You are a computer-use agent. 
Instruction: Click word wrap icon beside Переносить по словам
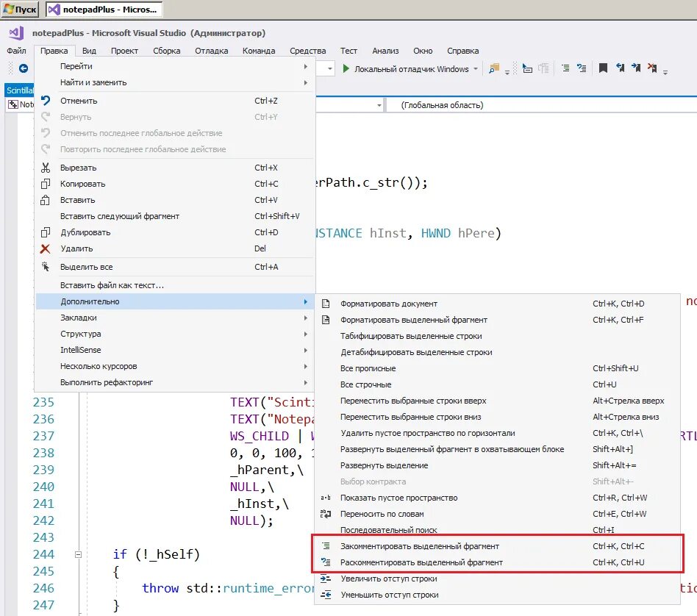pyautogui.click(x=326, y=514)
